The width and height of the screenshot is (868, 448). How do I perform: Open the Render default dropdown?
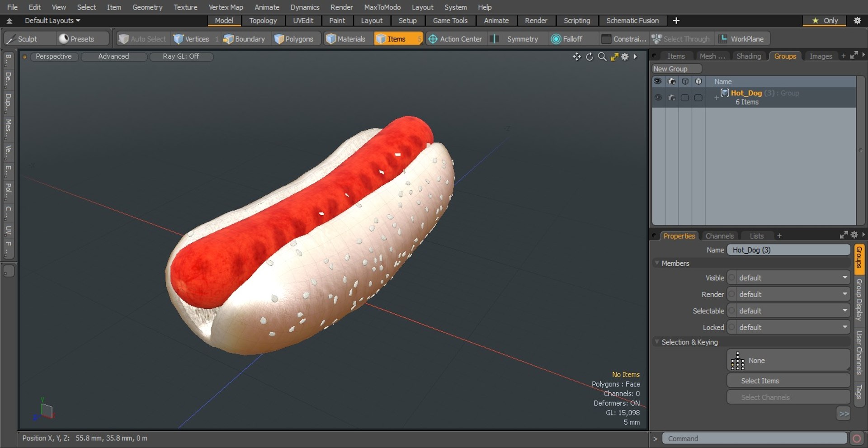tap(789, 294)
